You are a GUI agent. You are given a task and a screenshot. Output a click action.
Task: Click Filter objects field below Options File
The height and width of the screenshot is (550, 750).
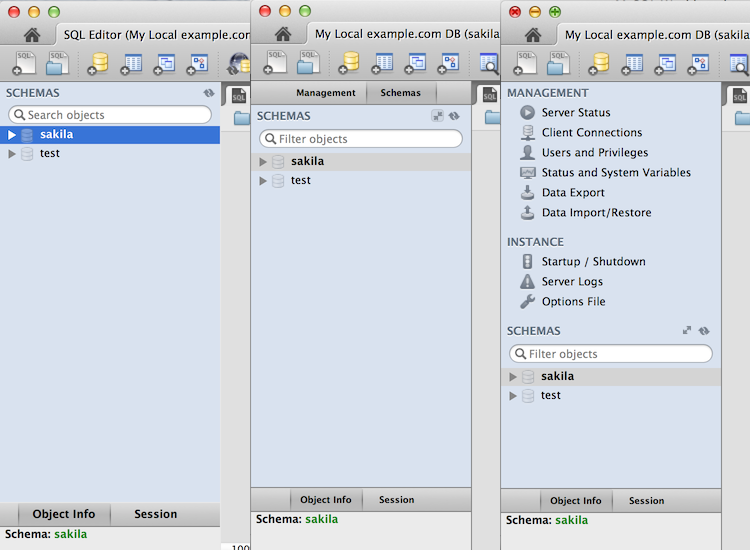point(611,354)
